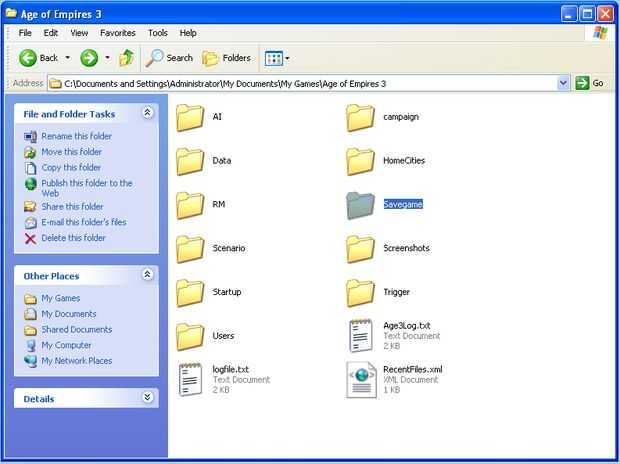Select the Scenario folder icon
This screenshot has width=620, height=464.
pos(190,249)
